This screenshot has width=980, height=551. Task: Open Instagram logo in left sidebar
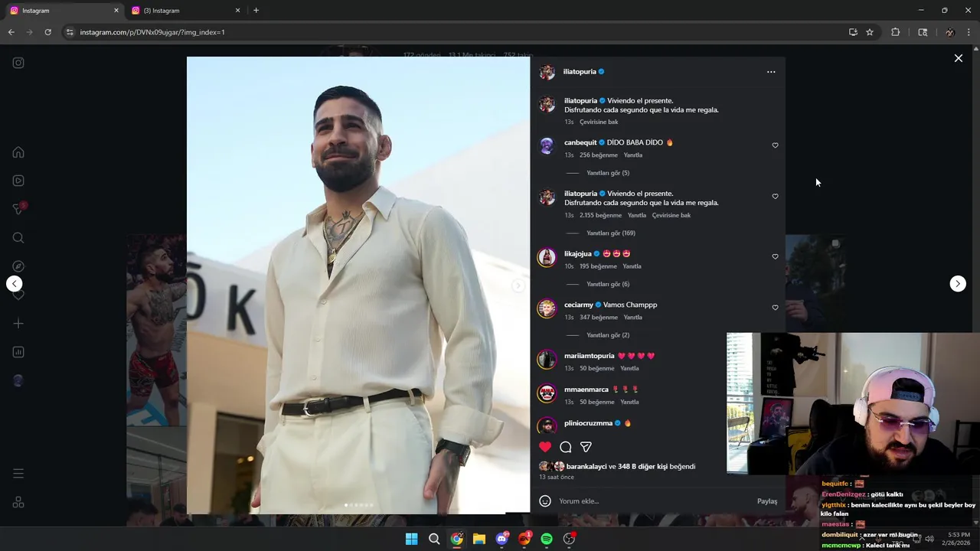tap(18, 63)
